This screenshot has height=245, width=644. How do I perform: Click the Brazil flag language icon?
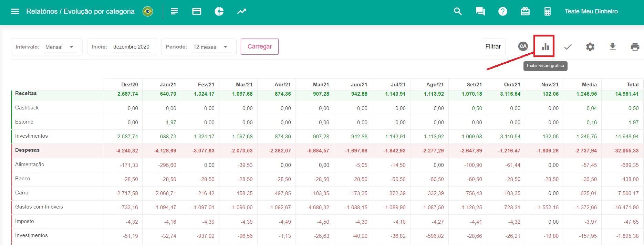tap(148, 11)
